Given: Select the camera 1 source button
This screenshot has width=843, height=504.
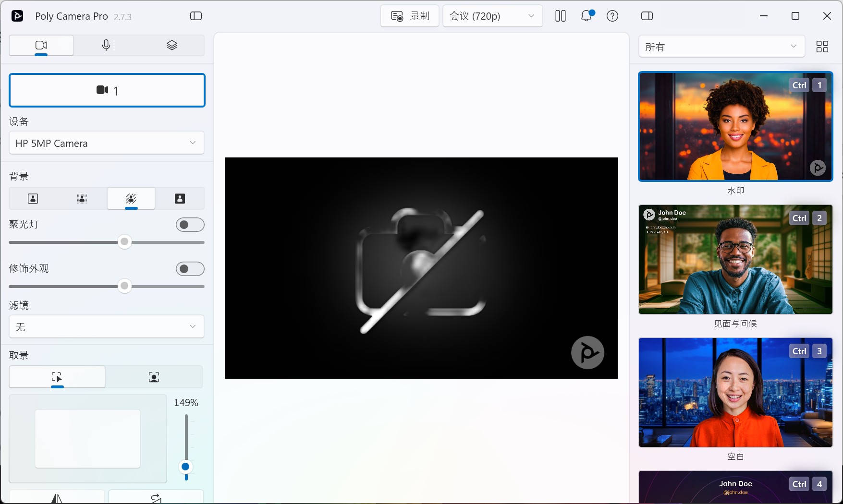Looking at the screenshot, I should tap(107, 90).
